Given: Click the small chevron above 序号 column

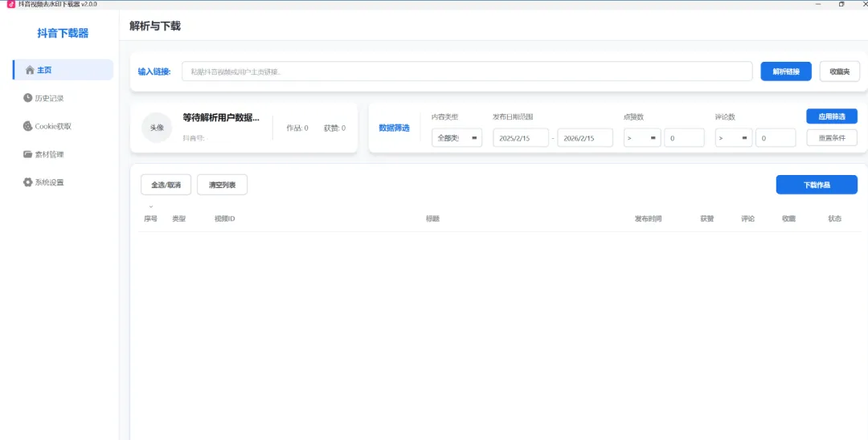Looking at the screenshot, I should pos(150,206).
